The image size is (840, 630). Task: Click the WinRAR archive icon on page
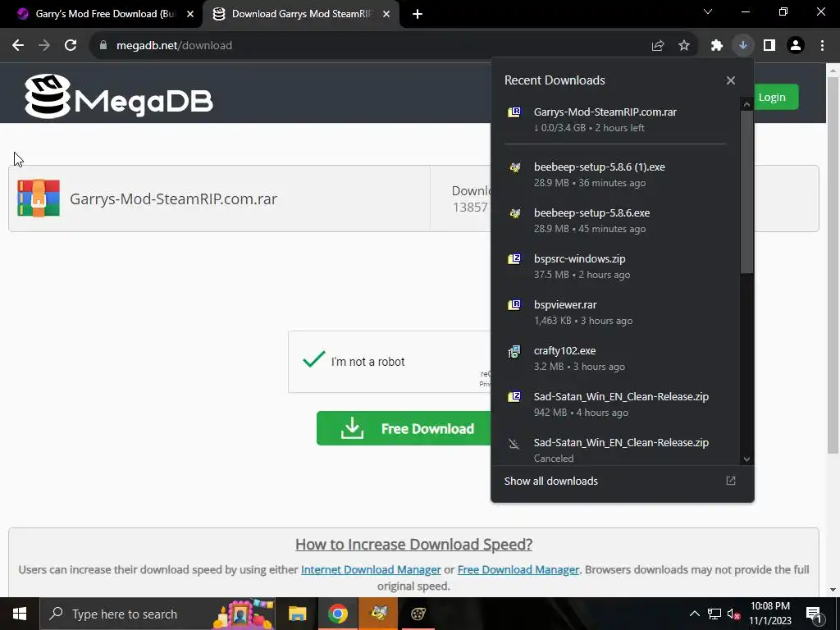click(x=39, y=199)
